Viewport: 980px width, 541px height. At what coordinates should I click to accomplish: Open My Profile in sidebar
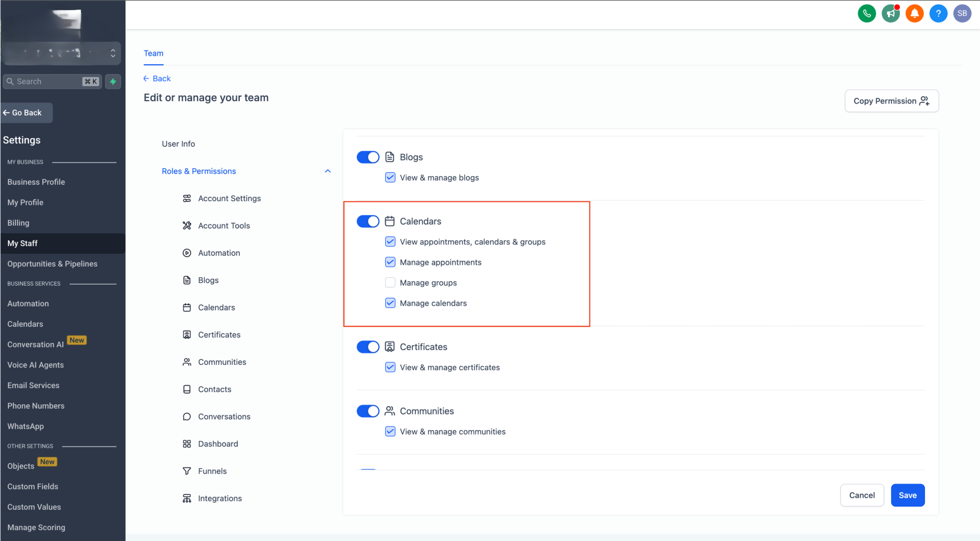[25, 202]
